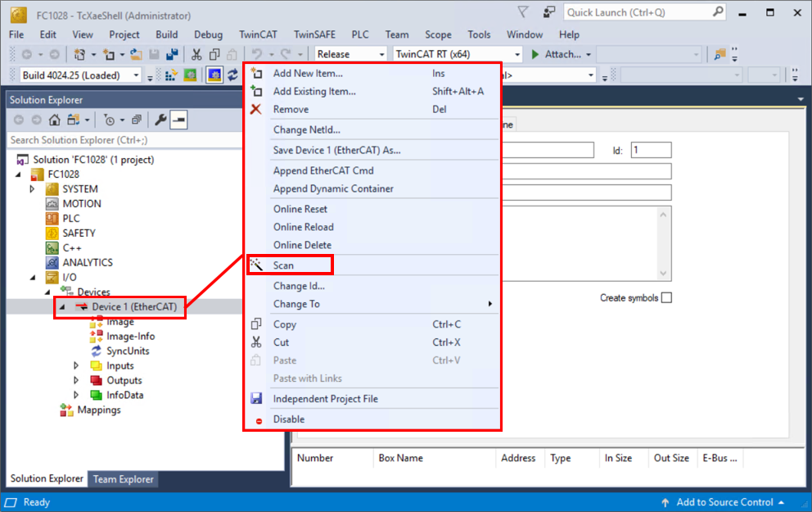Expand the SYSTEM tree node
The image size is (812, 512).
[32, 189]
